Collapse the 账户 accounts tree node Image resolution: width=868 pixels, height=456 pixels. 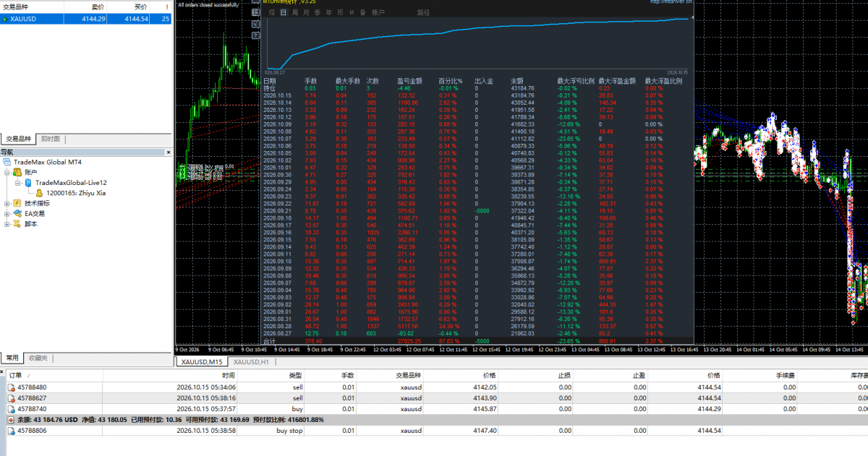pyautogui.click(x=7, y=173)
